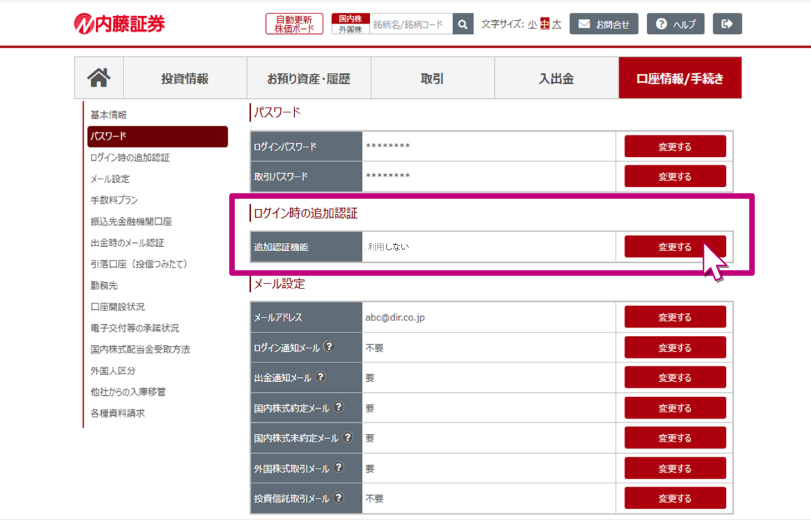
Task: Open the 取引 navigation tab
Action: coord(432,79)
